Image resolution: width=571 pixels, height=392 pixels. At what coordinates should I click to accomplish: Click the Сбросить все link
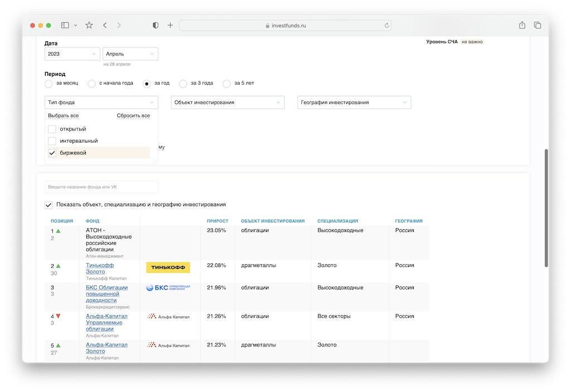pyautogui.click(x=133, y=116)
